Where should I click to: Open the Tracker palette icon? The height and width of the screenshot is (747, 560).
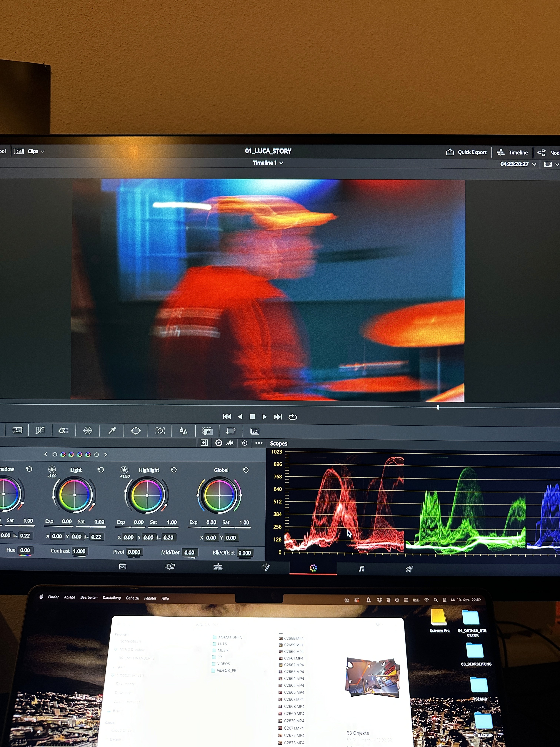click(160, 431)
